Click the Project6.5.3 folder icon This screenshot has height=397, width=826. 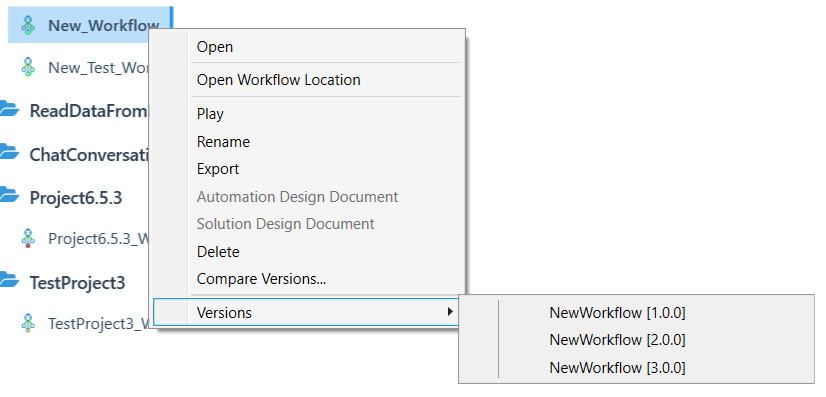tap(8, 196)
